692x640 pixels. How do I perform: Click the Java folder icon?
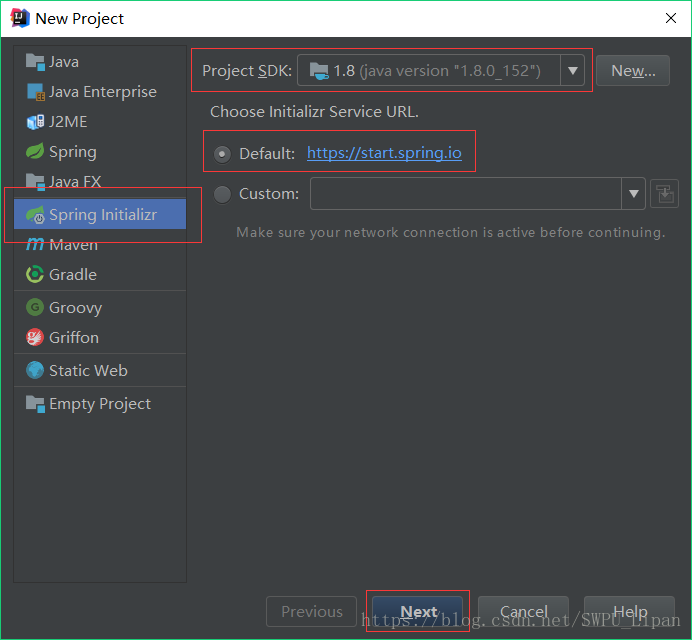coord(35,62)
